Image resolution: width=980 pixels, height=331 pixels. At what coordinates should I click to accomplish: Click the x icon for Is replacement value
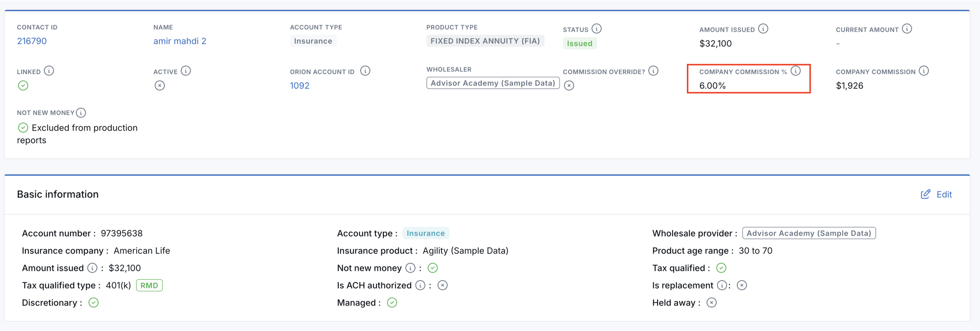pos(741,285)
